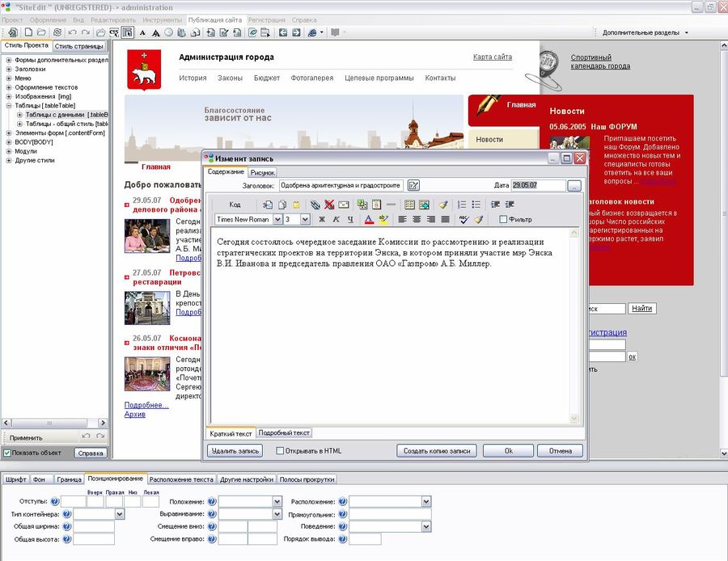Viewport: 728px width, 561px height.
Task: Click the italic К formatting icon
Action: coord(336,220)
